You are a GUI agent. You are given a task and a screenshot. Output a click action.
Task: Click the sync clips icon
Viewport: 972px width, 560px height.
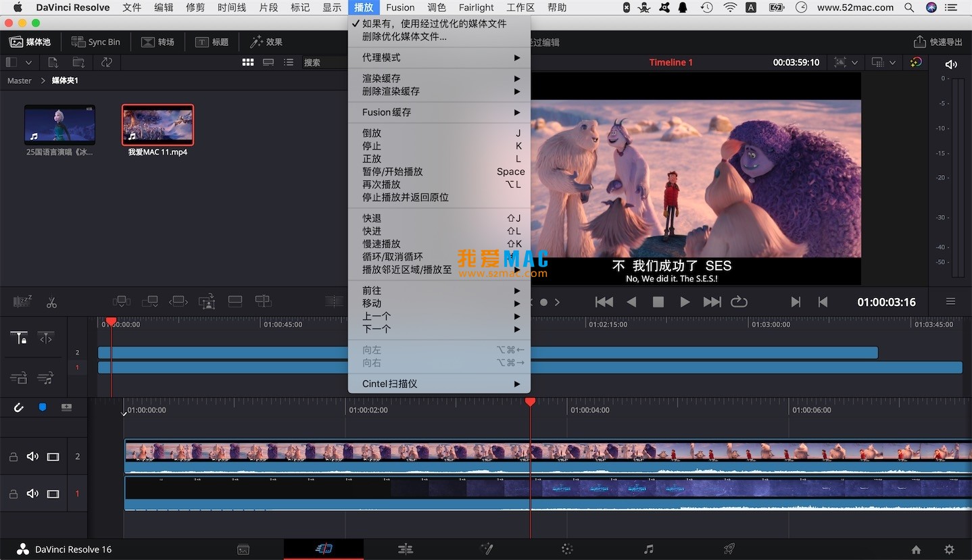106,62
